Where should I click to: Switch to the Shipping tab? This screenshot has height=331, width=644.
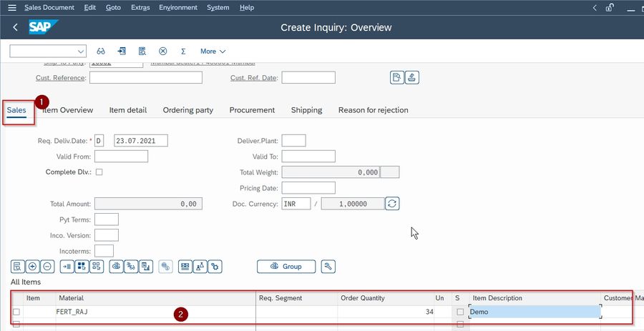(x=306, y=110)
